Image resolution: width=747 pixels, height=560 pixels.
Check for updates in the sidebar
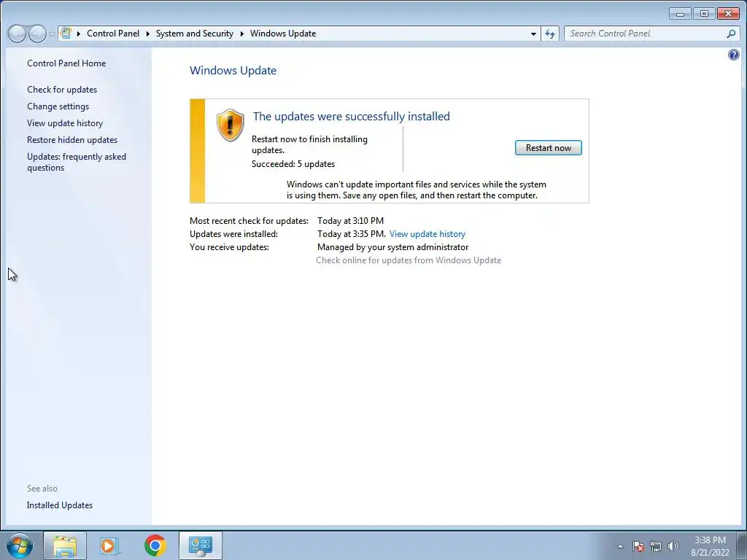pos(62,90)
